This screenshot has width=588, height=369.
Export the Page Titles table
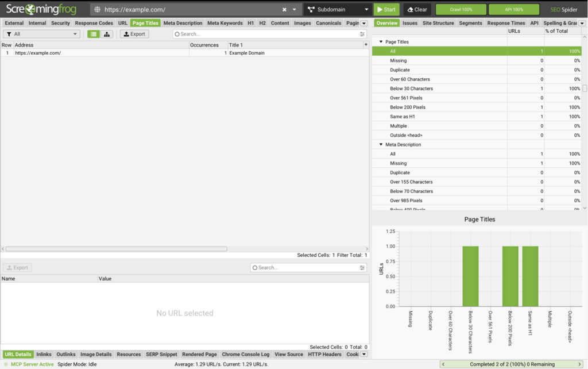(x=134, y=34)
